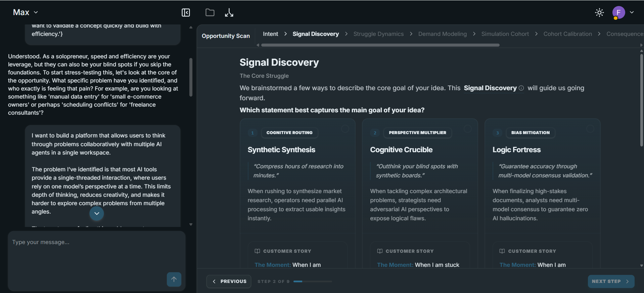Click the "Outthink your blind spots" quote
The width and height of the screenshot is (644, 293).
pos(417,171)
